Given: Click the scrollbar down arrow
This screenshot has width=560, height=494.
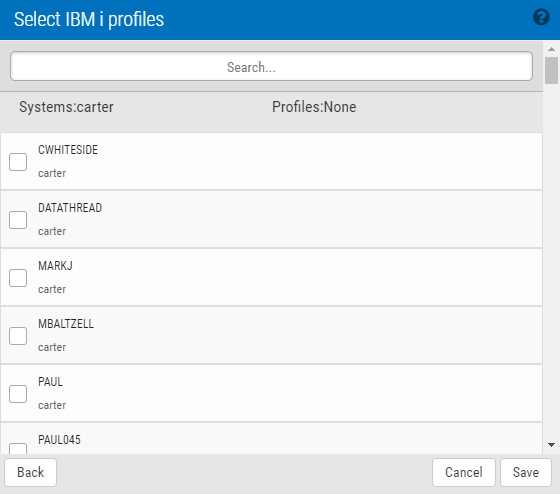Looking at the screenshot, I should (x=551, y=445).
